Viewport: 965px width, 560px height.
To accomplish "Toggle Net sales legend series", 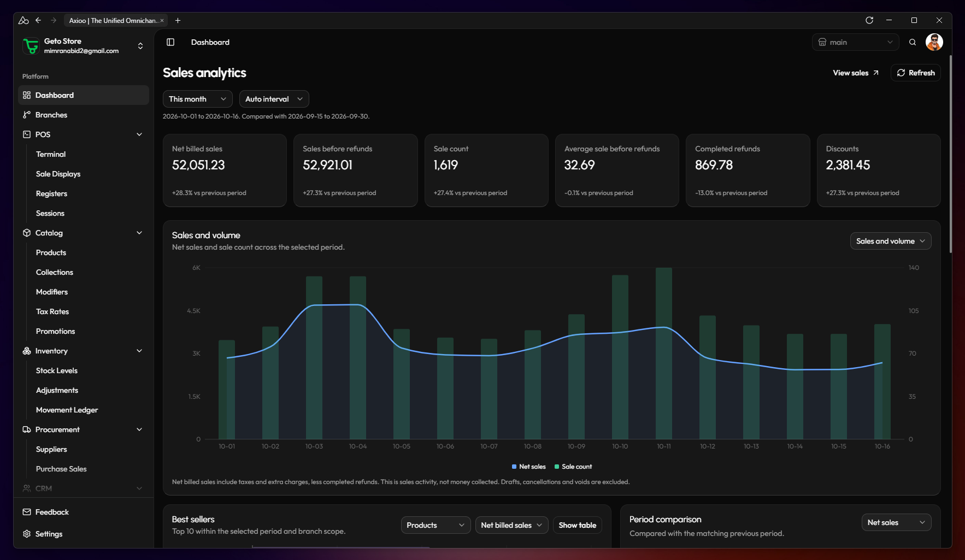I will [x=528, y=467].
